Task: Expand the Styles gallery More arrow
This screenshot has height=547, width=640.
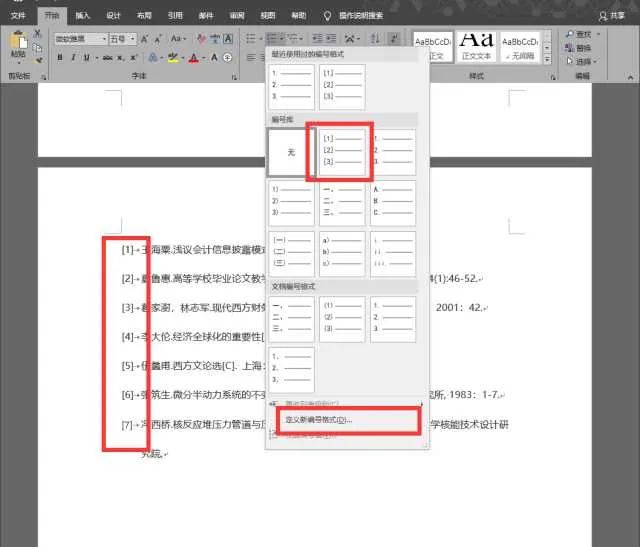Action: [547, 59]
